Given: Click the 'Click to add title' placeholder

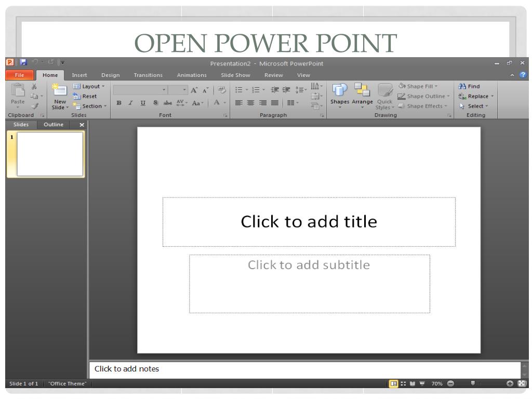Looking at the screenshot, I should point(309,222).
